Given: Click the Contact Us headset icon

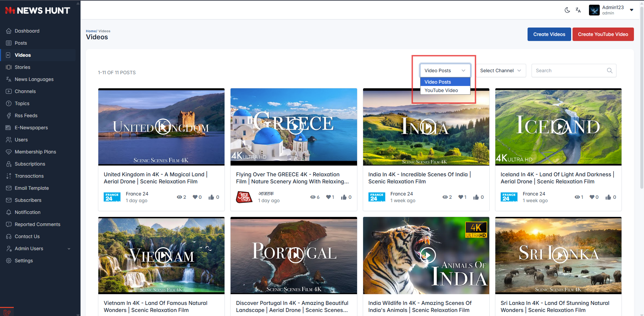Looking at the screenshot, I should [x=9, y=236].
